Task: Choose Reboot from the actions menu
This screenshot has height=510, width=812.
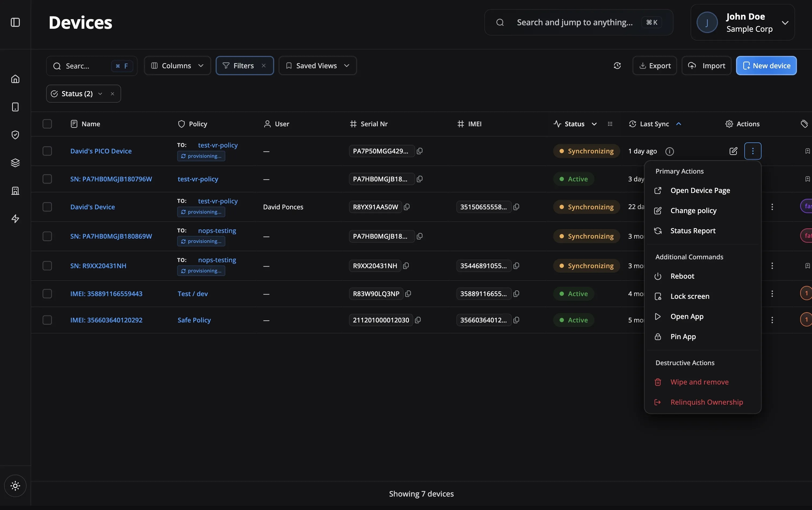Action: click(x=682, y=276)
